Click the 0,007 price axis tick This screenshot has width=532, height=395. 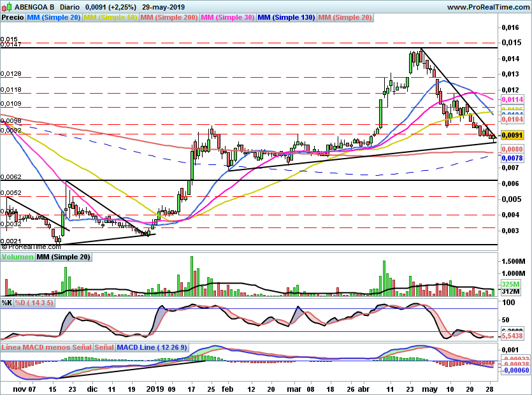[x=510, y=168]
